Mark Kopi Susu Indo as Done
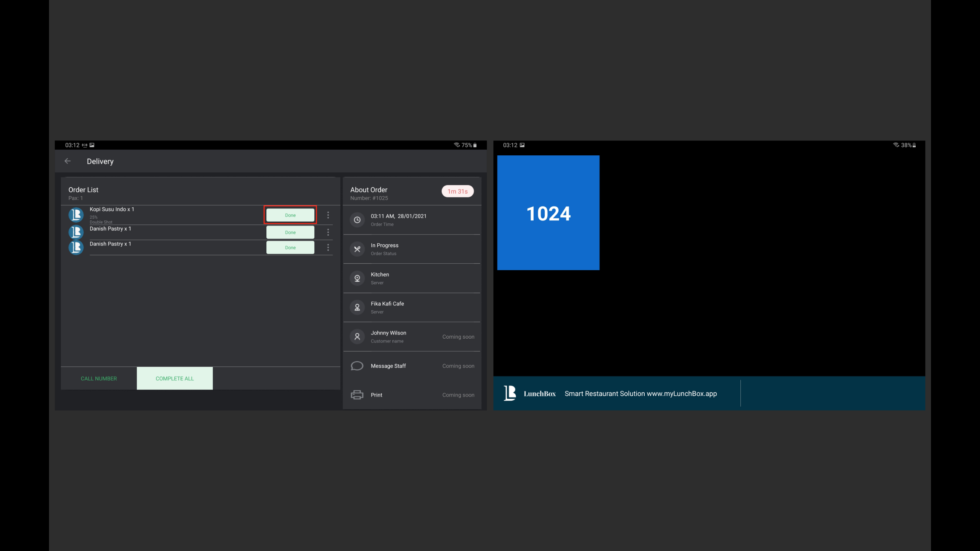Screen dimensions: 980x551 tap(290, 215)
